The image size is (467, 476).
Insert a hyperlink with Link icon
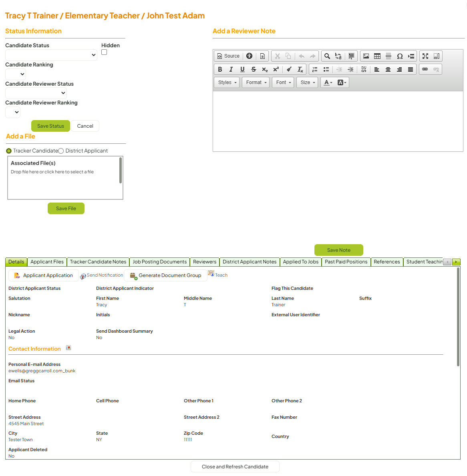425,70
